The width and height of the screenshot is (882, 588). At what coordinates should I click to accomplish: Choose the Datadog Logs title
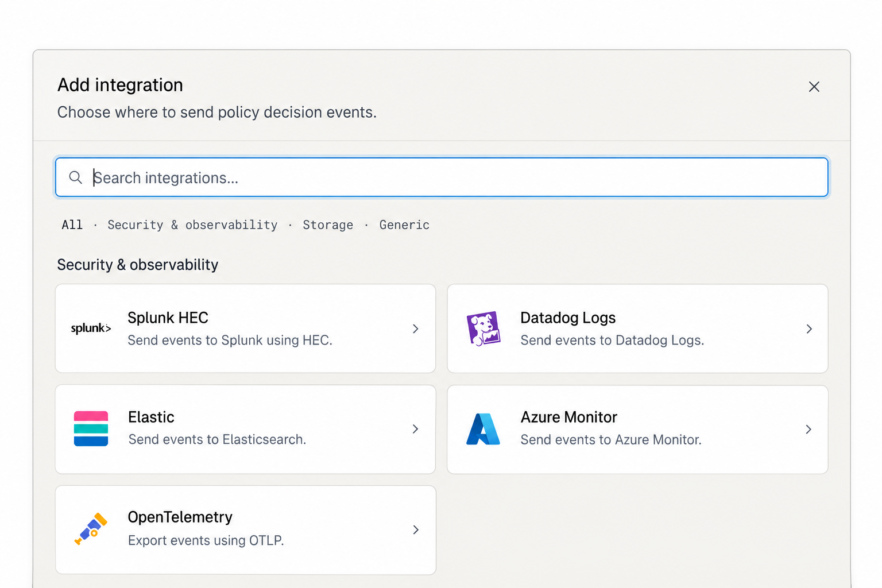point(568,318)
